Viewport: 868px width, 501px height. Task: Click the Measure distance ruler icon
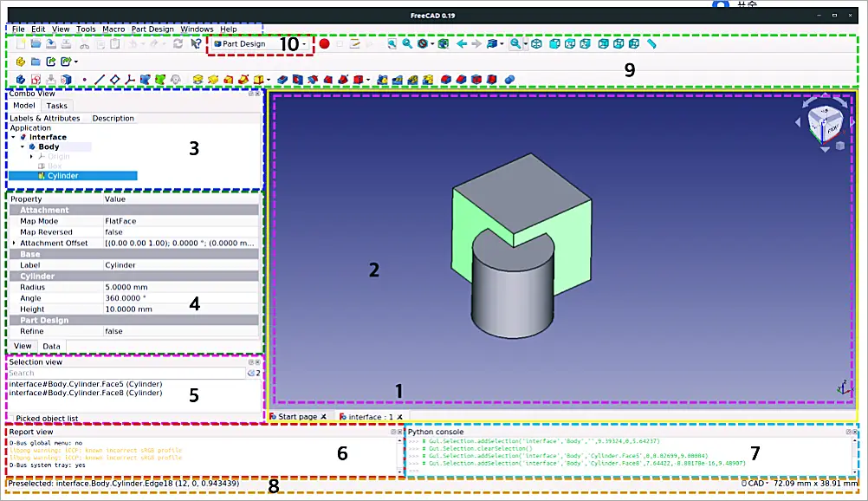point(651,44)
